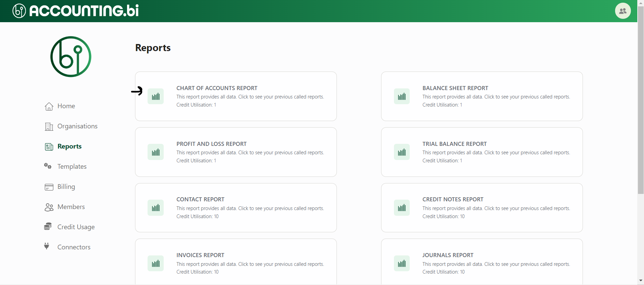Viewport: 644px width, 285px height.
Task: Click Balance Sheet 'Credit Utilisation: 1' text
Action: 442,105
